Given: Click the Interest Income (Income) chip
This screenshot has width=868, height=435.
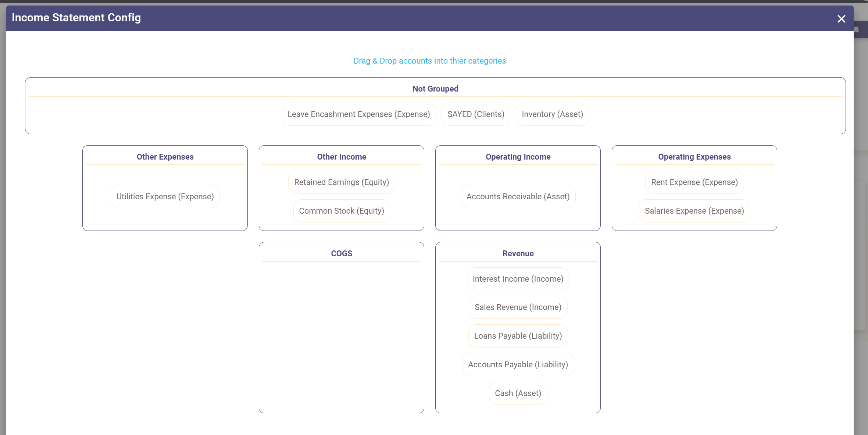Looking at the screenshot, I should [518, 279].
